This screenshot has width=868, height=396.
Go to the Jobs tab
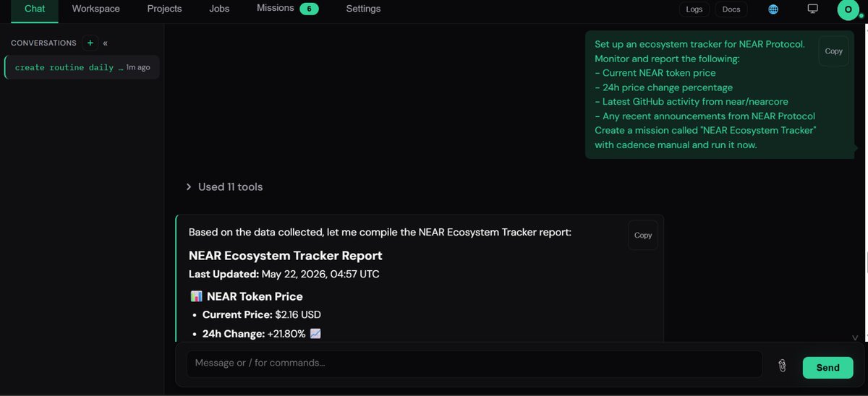(x=219, y=9)
